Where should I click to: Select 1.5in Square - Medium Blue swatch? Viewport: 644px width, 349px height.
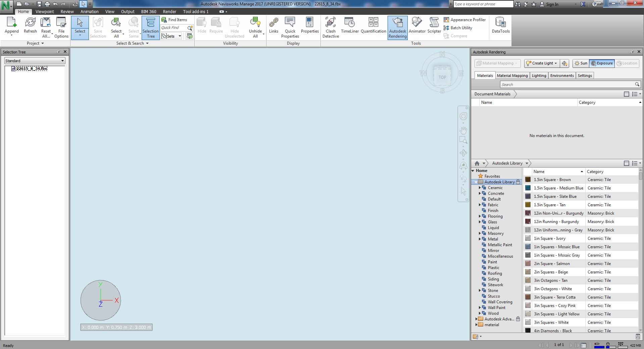pos(528,188)
